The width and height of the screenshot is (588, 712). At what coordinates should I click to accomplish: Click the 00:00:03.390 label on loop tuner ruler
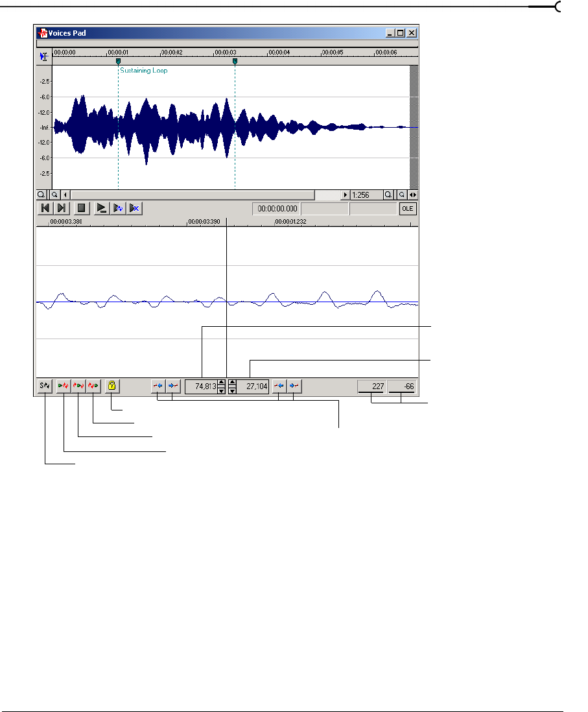204,222
